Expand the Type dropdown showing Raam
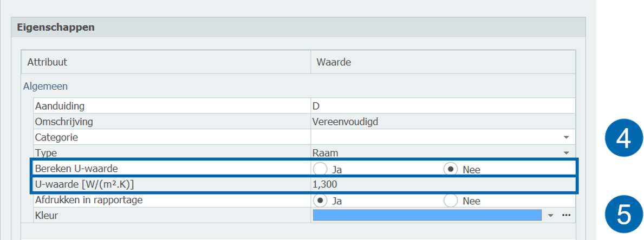Viewport: 644px width, 240px height. coord(567,152)
